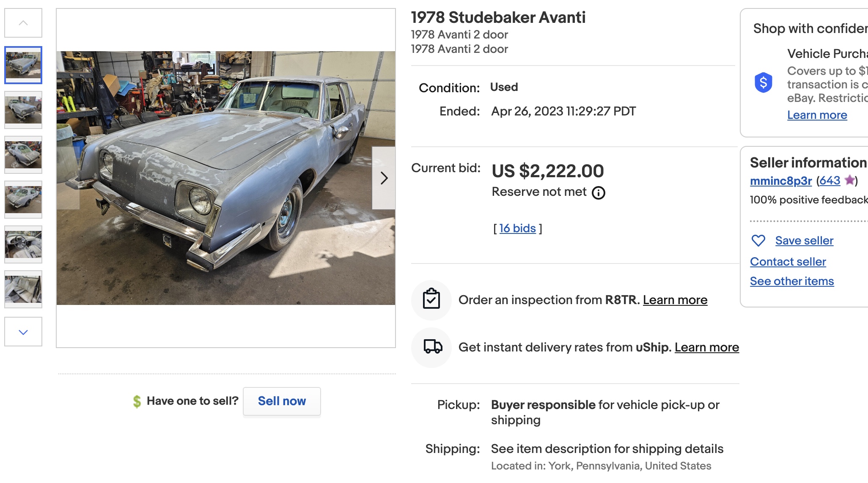Open See other items link
This screenshot has height=483, width=868.
point(791,281)
